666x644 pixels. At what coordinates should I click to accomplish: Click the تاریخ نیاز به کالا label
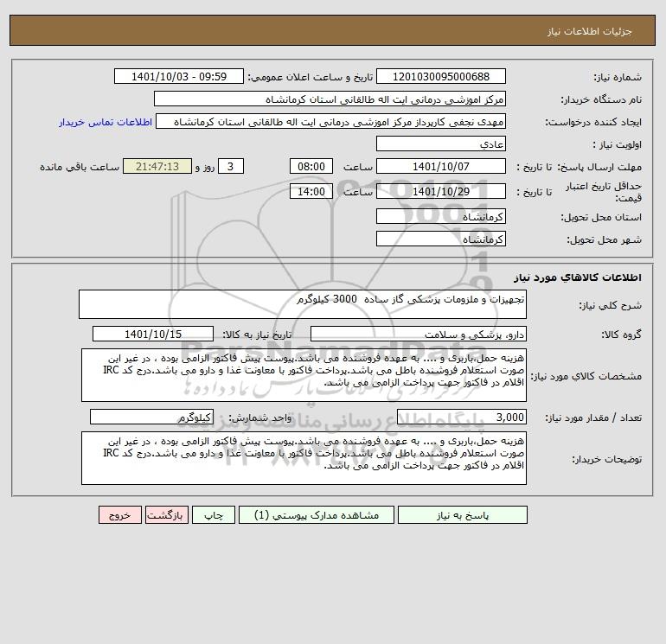258,335
